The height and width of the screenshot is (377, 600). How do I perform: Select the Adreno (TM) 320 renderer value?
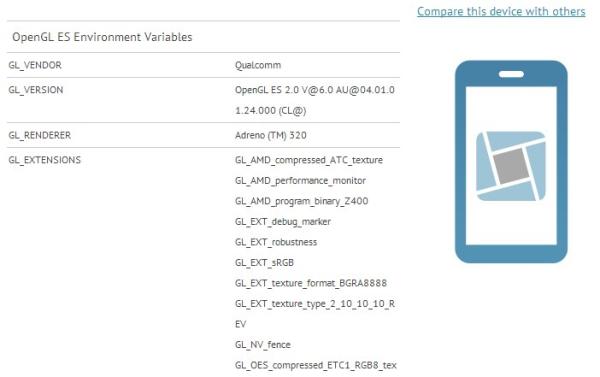click(271, 135)
